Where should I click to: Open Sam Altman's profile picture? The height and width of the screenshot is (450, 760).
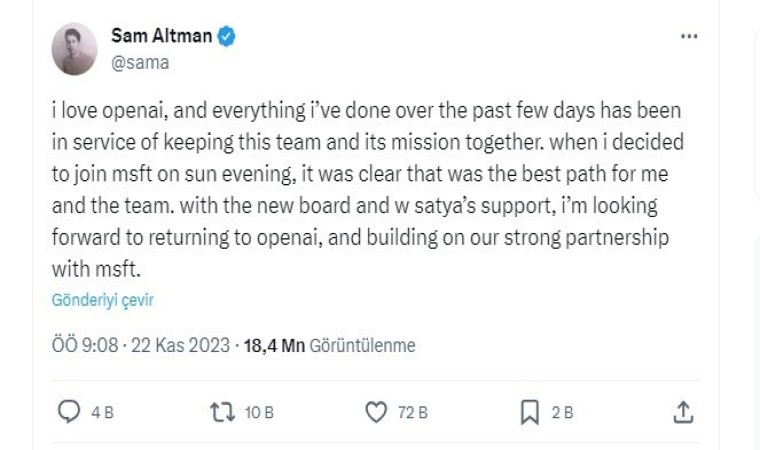[75, 50]
